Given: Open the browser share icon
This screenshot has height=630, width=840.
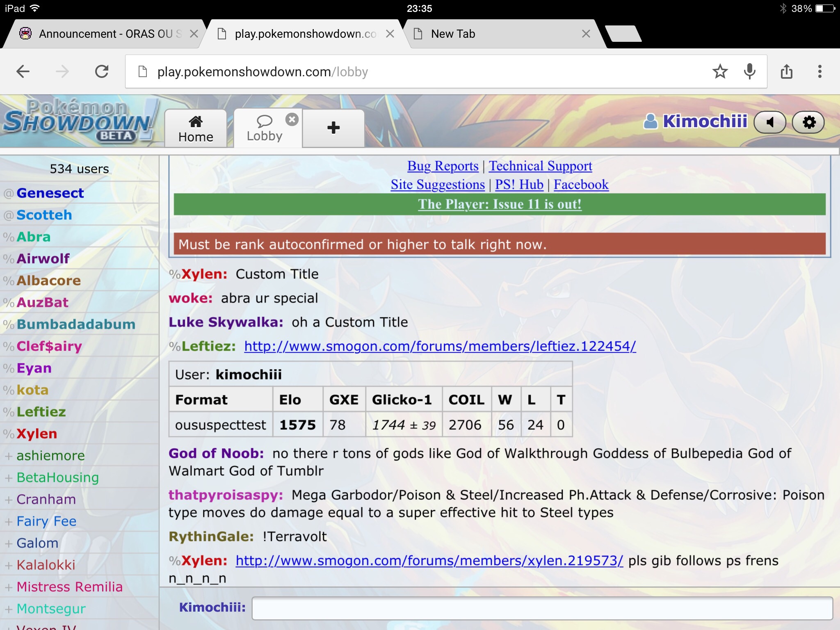Looking at the screenshot, I should coord(786,72).
